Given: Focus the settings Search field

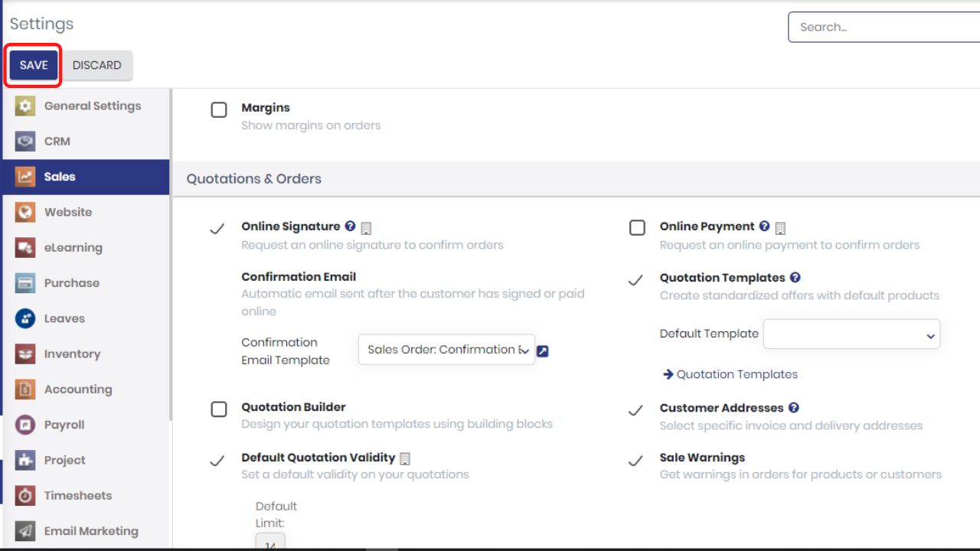Looking at the screenshot, I should (x=884, y=27).
